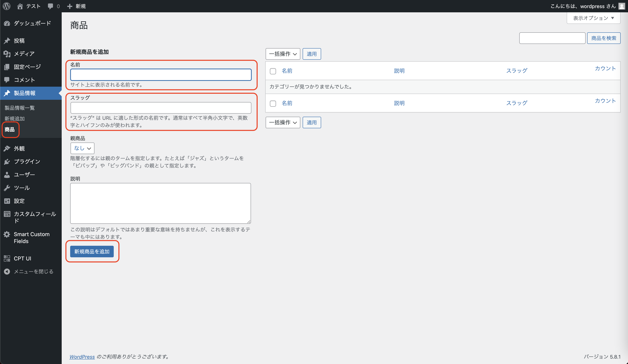Viewport: 628px width, 364px height.
Task: Select 商品 submenu item
Action: pyautogui.click(x=9, y=129)
